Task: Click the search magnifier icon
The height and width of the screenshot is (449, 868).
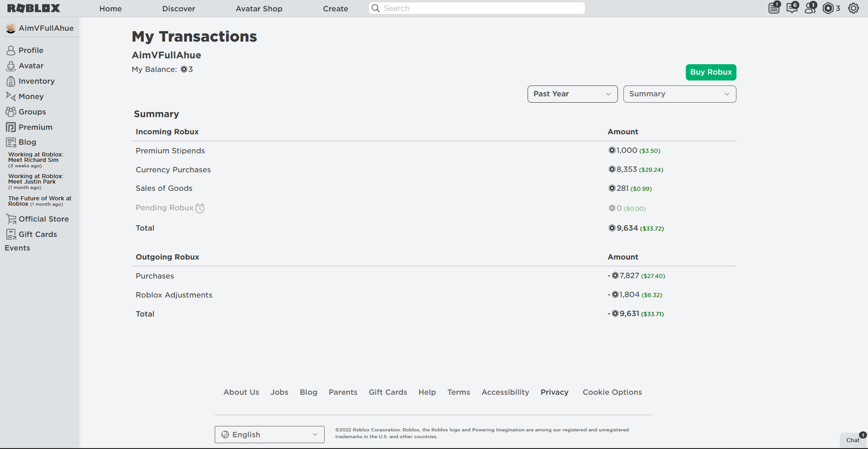Action: 376,8
